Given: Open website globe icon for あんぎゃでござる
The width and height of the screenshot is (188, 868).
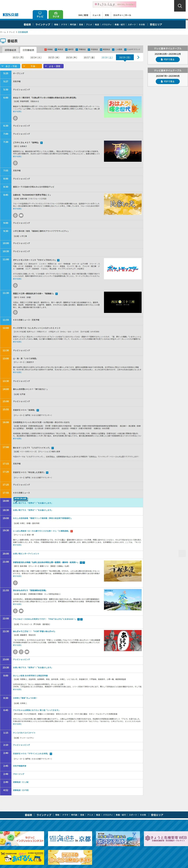Looking at the screenshot, I should coord(15,652).
